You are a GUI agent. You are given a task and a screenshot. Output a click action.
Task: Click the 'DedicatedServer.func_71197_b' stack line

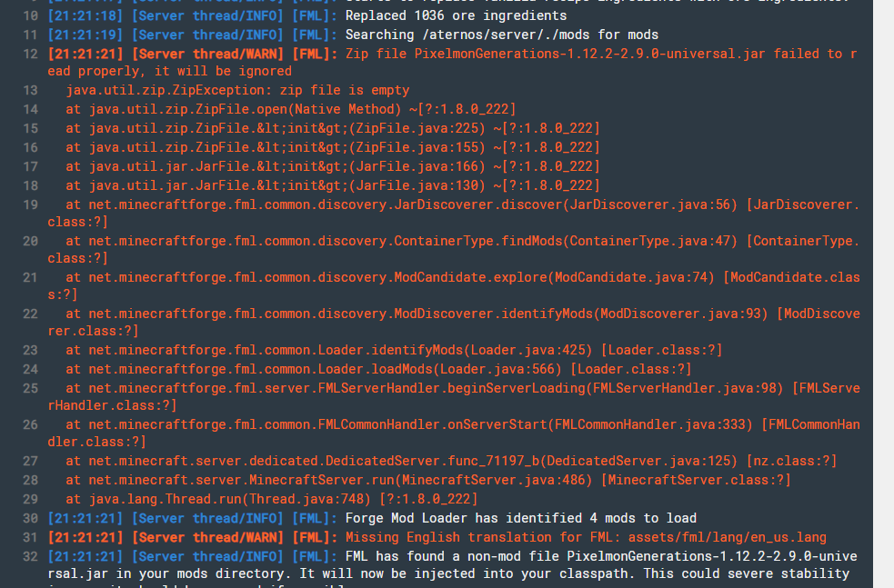pyautogui.click(x=452, y=461)
